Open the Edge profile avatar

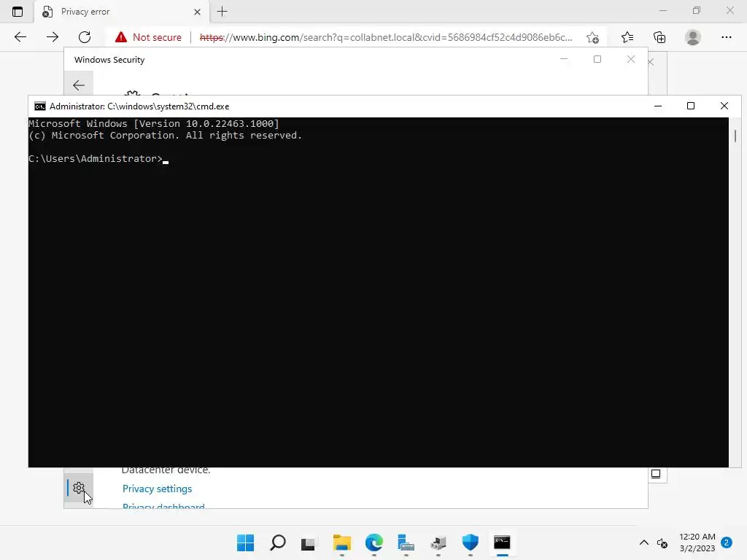[x=693, y=37]
